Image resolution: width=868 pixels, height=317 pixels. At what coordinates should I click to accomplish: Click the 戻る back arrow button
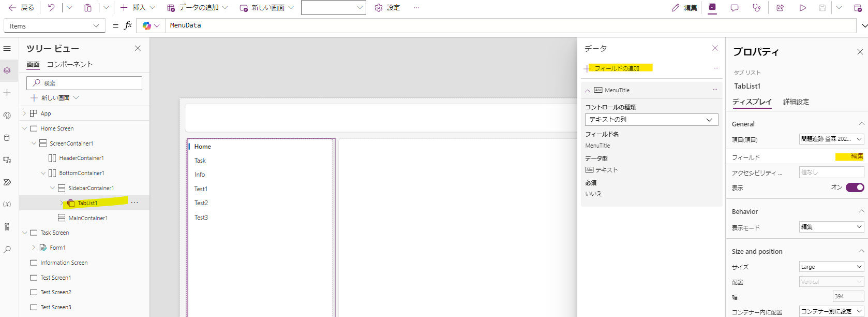tap(21, 8)
